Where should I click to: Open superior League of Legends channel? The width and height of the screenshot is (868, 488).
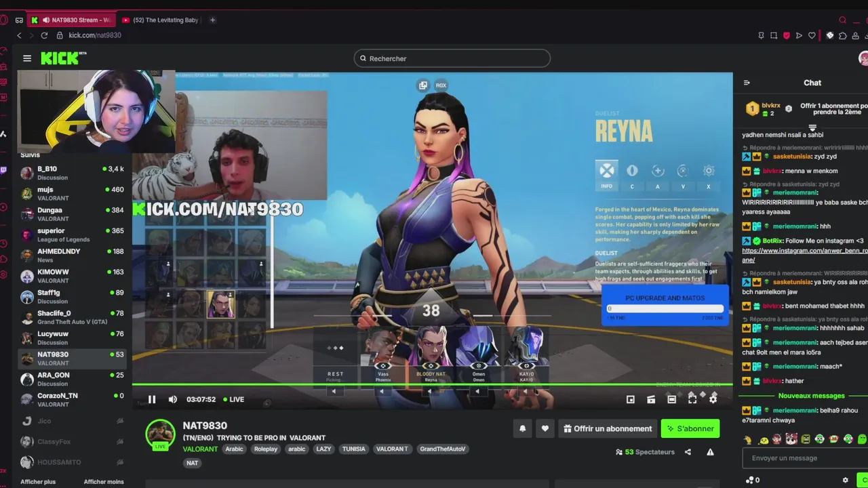coord(72,235)
